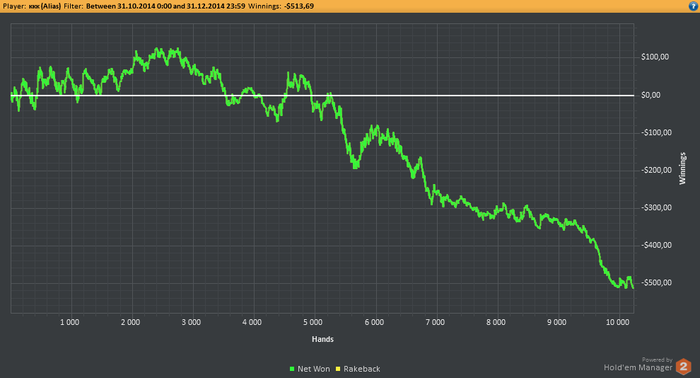Toggle the Net Won legend entry
Viewport: 700px width, 378px height.
point(310,369)
